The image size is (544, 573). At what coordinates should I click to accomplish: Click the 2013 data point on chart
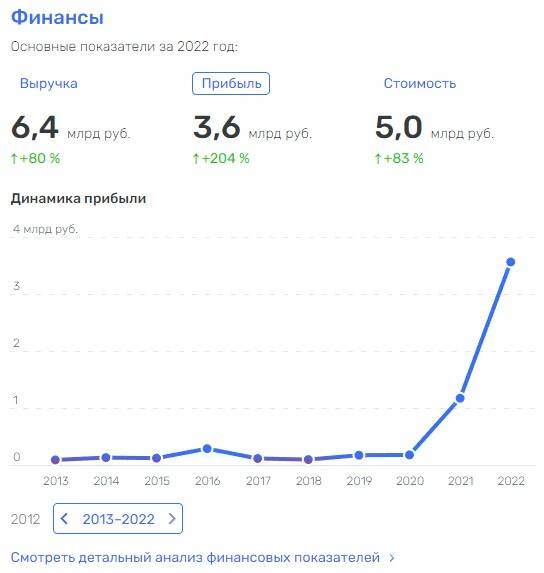click(56, 460)
